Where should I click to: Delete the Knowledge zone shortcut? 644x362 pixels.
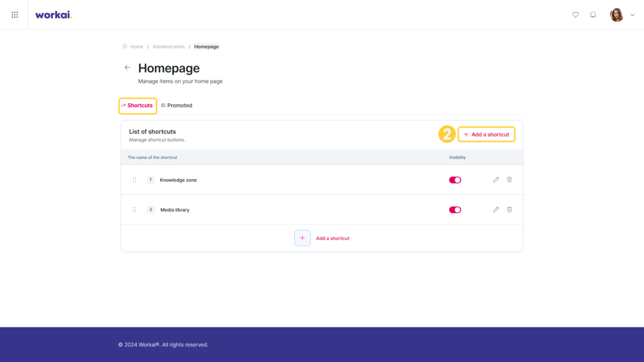509,180
